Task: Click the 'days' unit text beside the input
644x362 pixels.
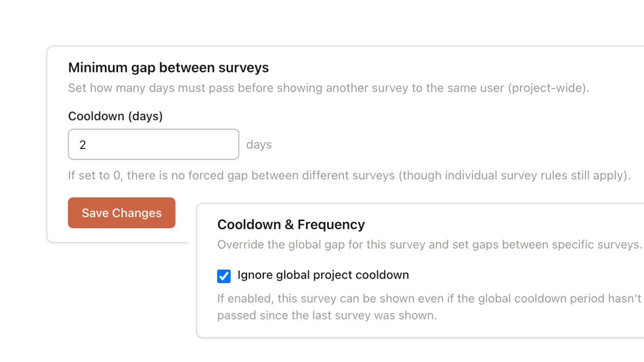Action: click(259, 145)
